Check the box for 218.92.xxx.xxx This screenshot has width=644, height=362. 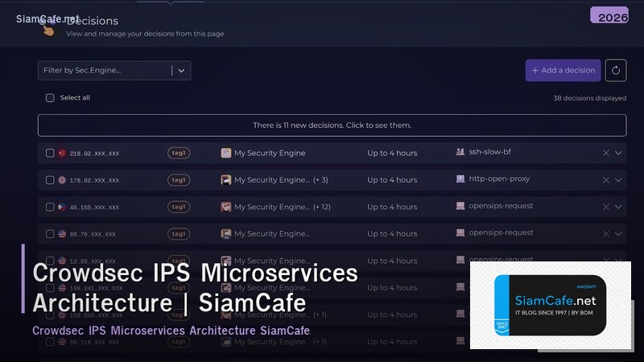click(x=50, y=153)
